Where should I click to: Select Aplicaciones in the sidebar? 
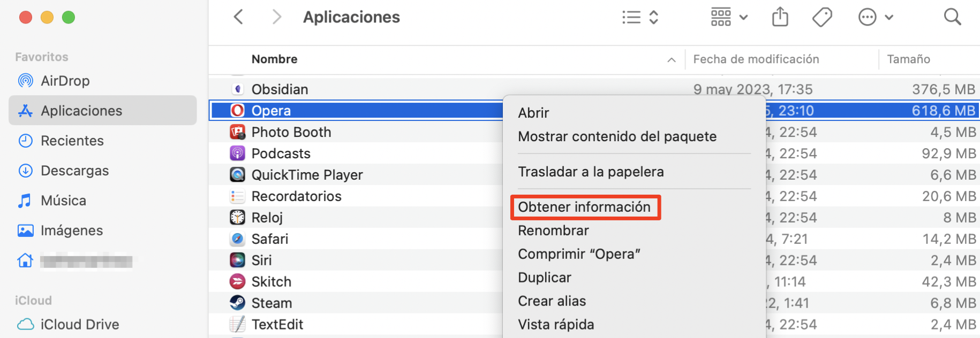tap(103, 111)
